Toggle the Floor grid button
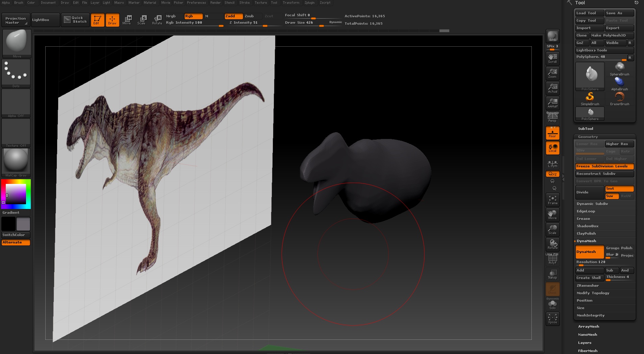 (x=552, y=133)
